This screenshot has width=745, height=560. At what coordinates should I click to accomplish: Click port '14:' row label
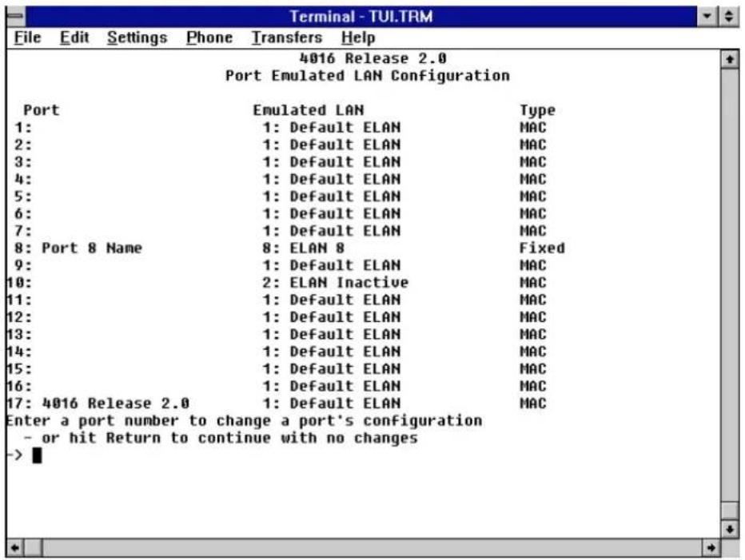pos(19,351)
